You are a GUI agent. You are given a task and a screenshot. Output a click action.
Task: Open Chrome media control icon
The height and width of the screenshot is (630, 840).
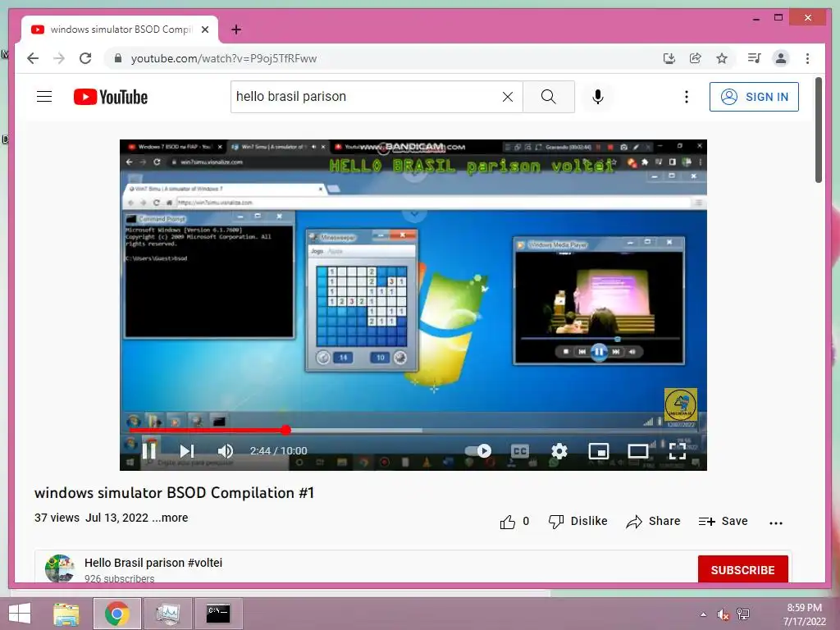755,58
